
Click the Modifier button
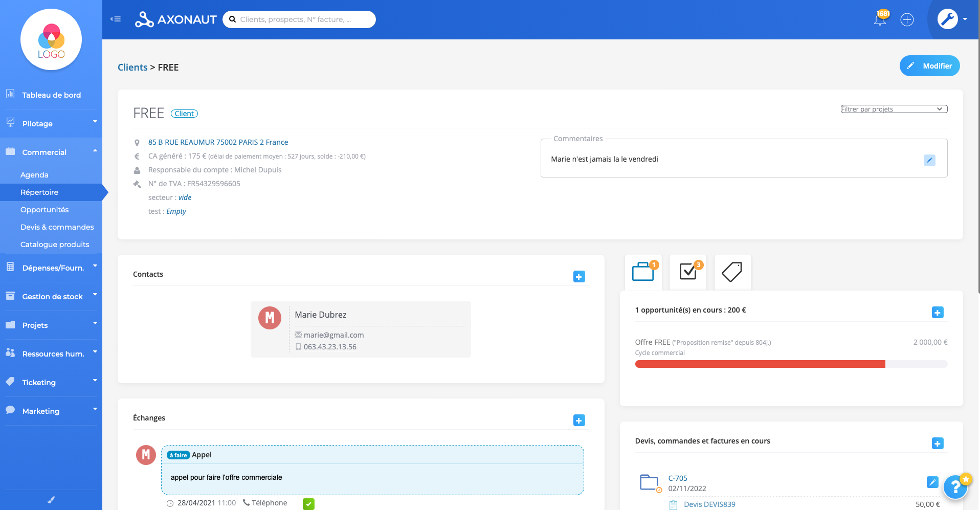click(929, 65)
